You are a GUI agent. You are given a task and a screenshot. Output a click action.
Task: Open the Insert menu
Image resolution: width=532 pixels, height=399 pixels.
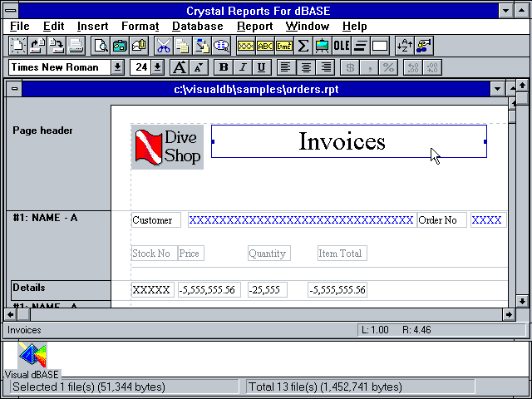click(92, 26)
